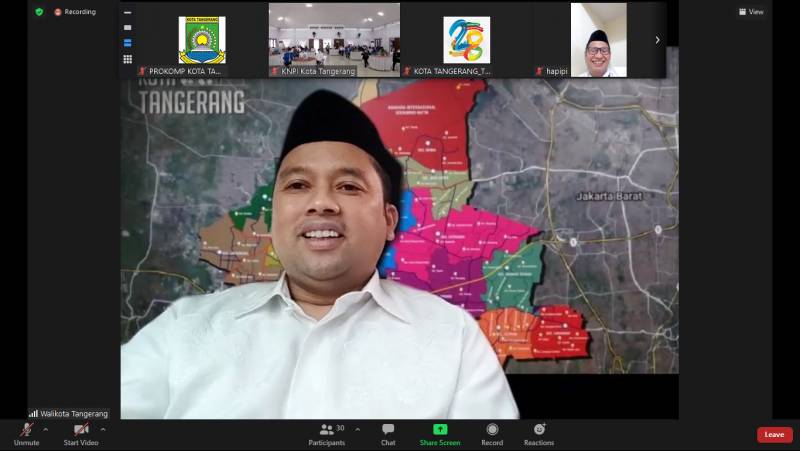Screen dimensions: 800x451
Task: Expand audio options arrow next to Unmute
Action: coord(45,429)
